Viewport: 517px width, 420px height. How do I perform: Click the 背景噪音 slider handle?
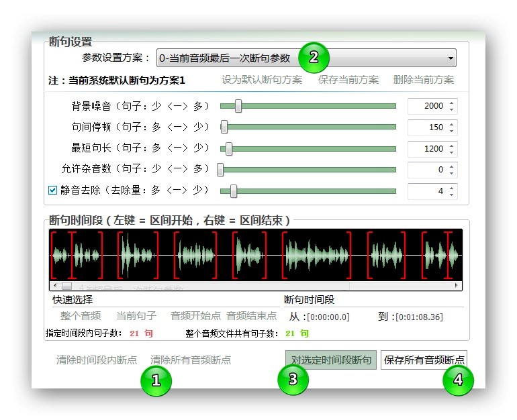coord(238,106)
